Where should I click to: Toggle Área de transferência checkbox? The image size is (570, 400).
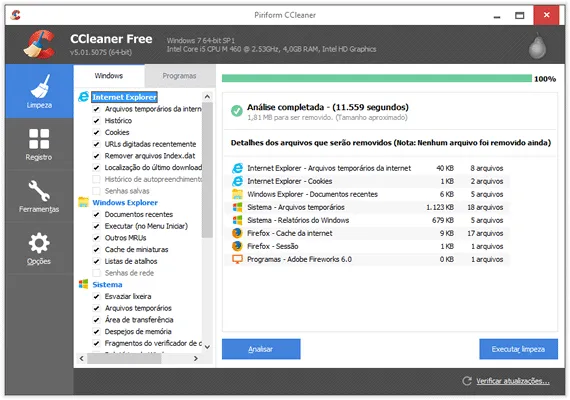96,320
